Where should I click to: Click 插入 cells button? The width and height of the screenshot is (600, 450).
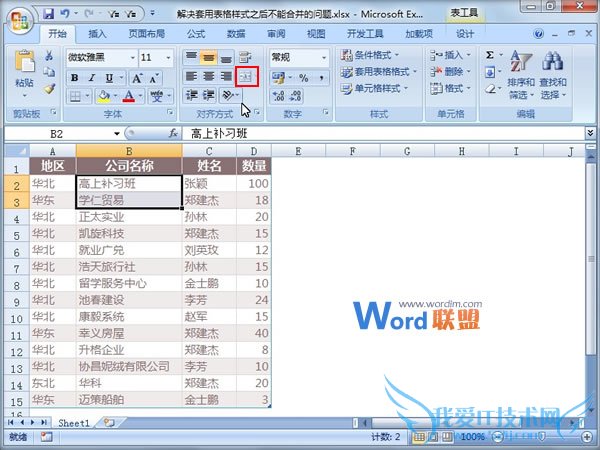tap(450, 55)
